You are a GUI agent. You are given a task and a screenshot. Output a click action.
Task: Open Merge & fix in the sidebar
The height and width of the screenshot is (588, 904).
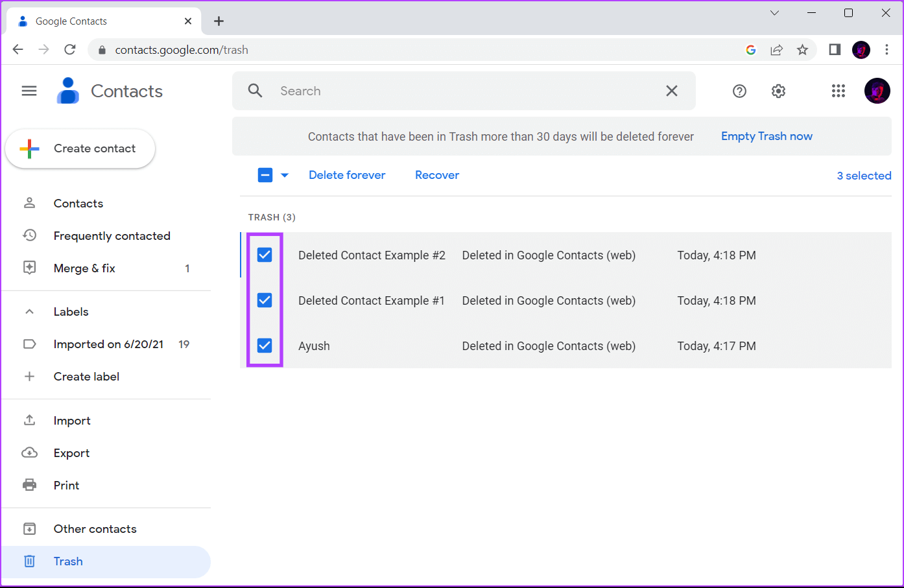(x=106, y=268)
